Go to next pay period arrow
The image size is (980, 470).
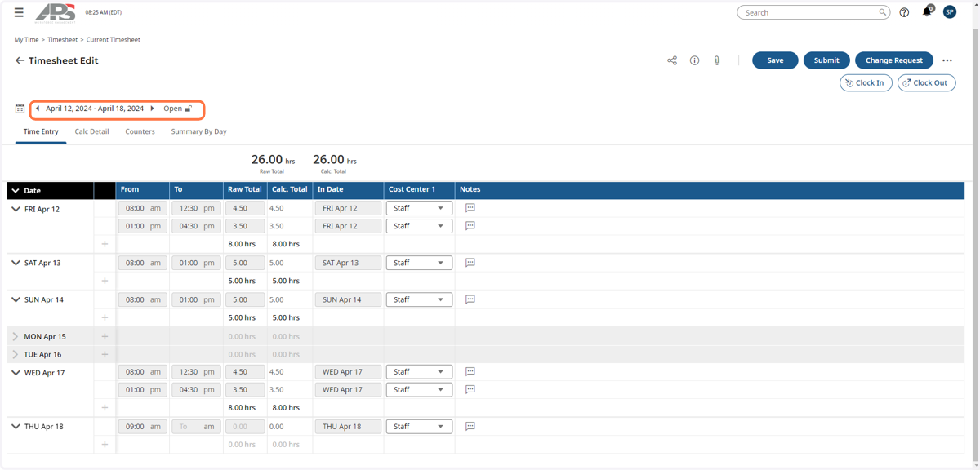(x=152, y=109)
